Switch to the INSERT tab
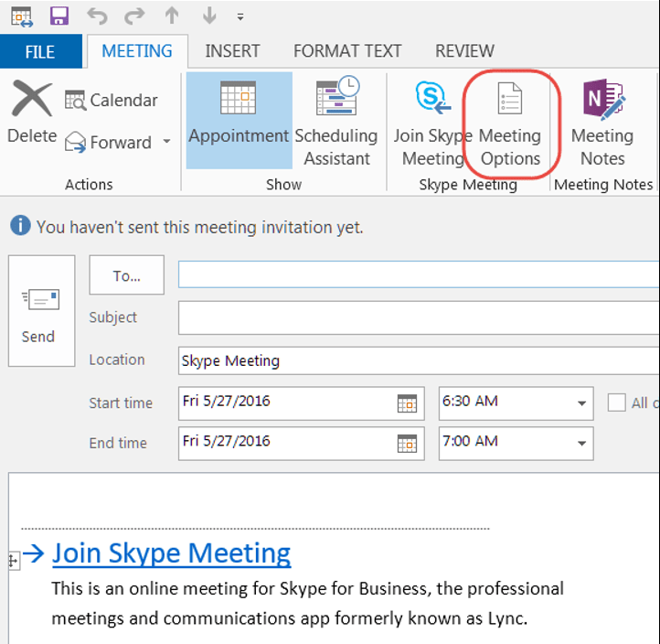Screen dimensions: 660x644 pyautogui.click(x=232, y=51)
